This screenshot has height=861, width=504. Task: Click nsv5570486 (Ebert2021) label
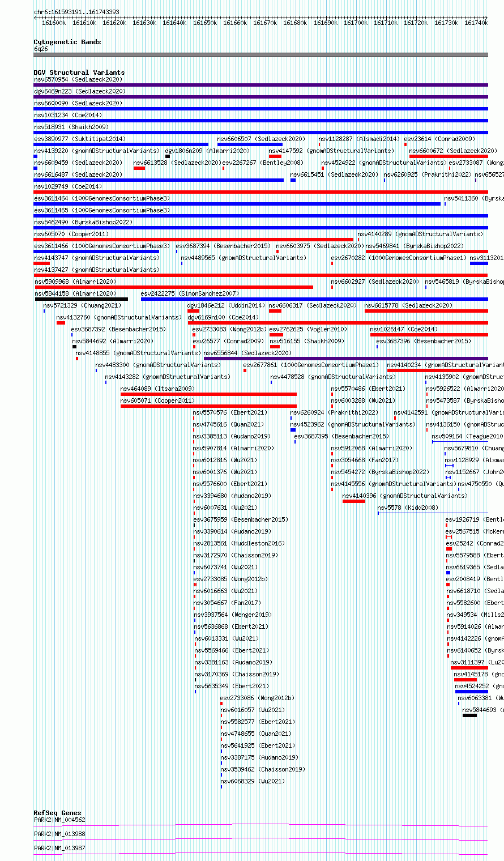tap(368, 389)
